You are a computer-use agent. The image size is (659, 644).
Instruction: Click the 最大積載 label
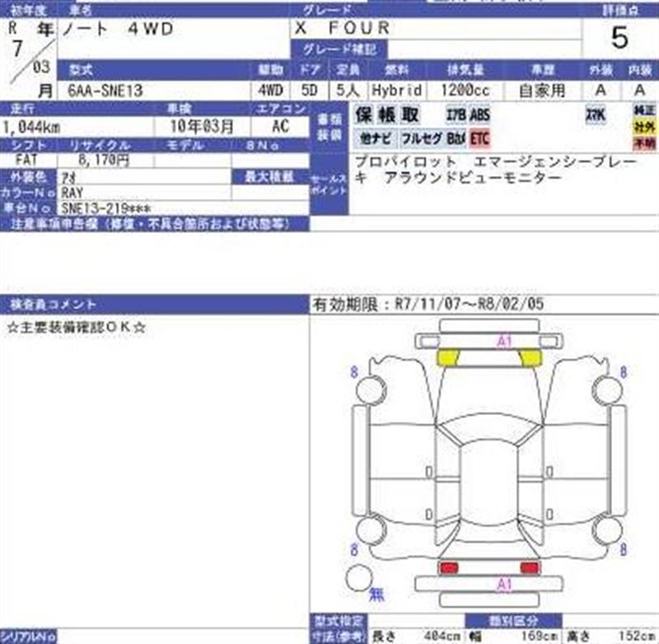(x=269, y=177)
